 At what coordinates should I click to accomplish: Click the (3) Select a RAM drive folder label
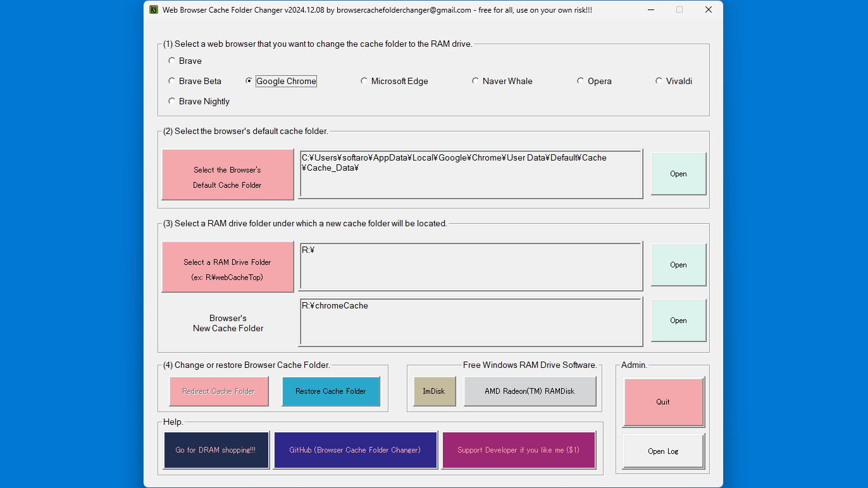(305, 223)
